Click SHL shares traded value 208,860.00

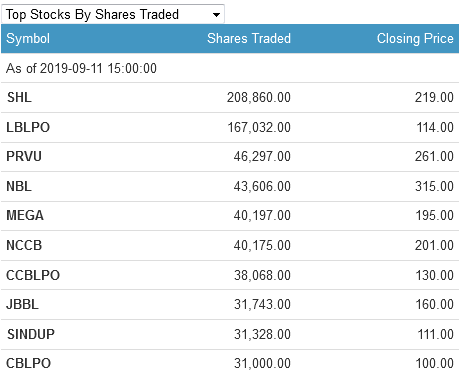pos(259,97)
